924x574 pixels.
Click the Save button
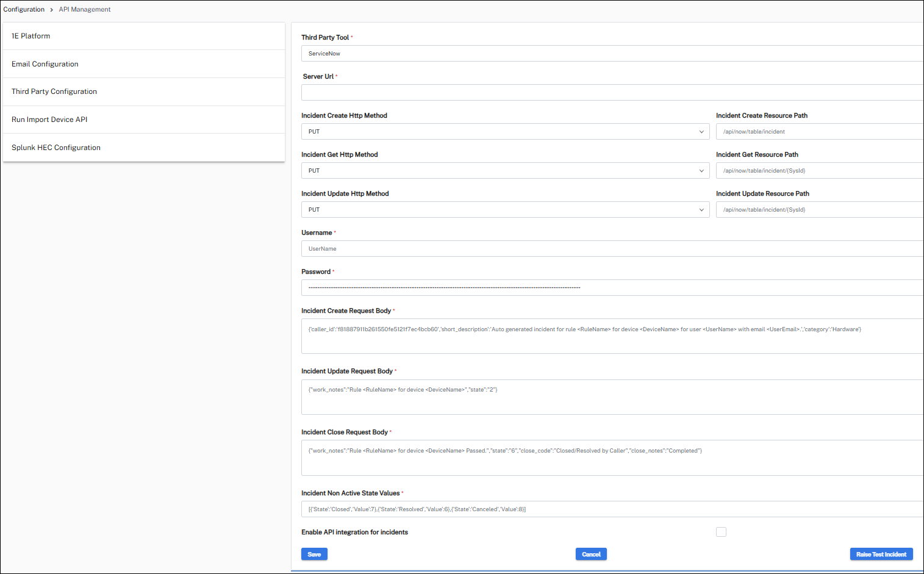coord(314,554)
